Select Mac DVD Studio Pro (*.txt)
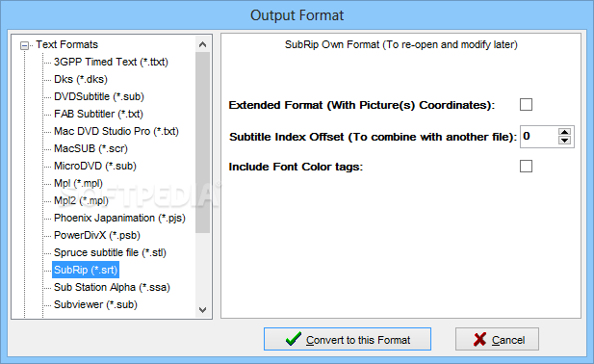Image resolution: width=594 pixels, height=364 pixels. 116,131
